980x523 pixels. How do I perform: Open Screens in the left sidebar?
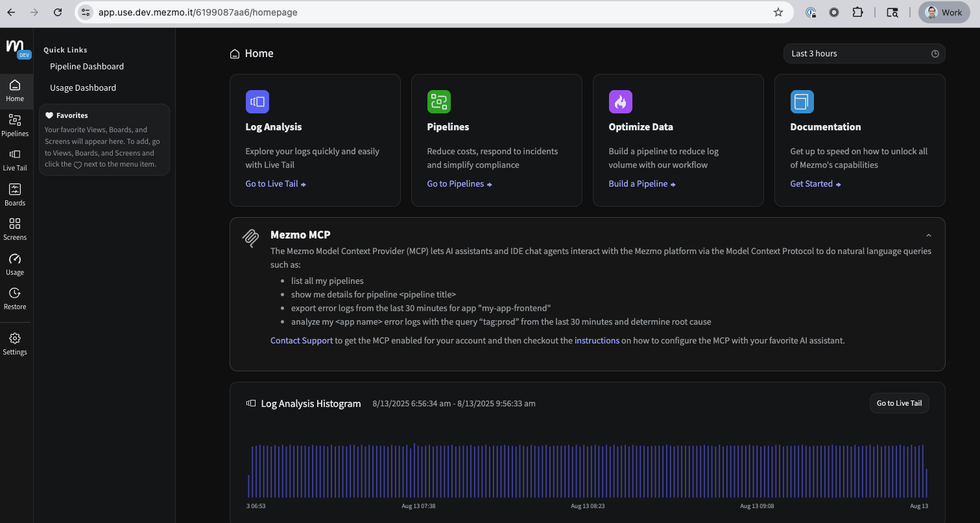(x=15, y=229)
